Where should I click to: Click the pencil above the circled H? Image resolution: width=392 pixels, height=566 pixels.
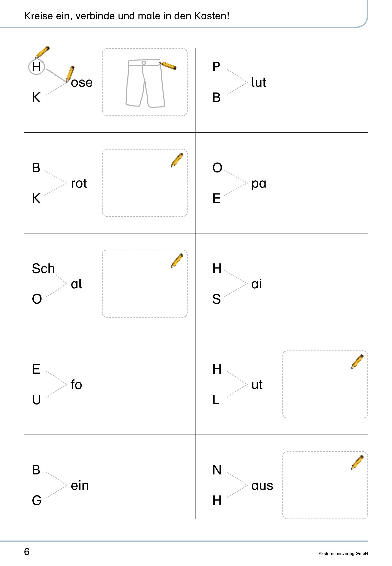pos(42,52)
